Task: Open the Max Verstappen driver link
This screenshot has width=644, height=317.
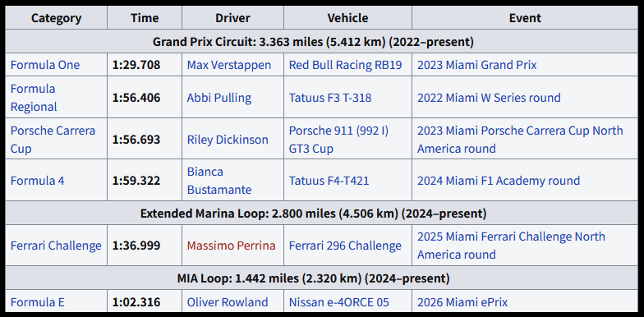Action: click(229, 65)
